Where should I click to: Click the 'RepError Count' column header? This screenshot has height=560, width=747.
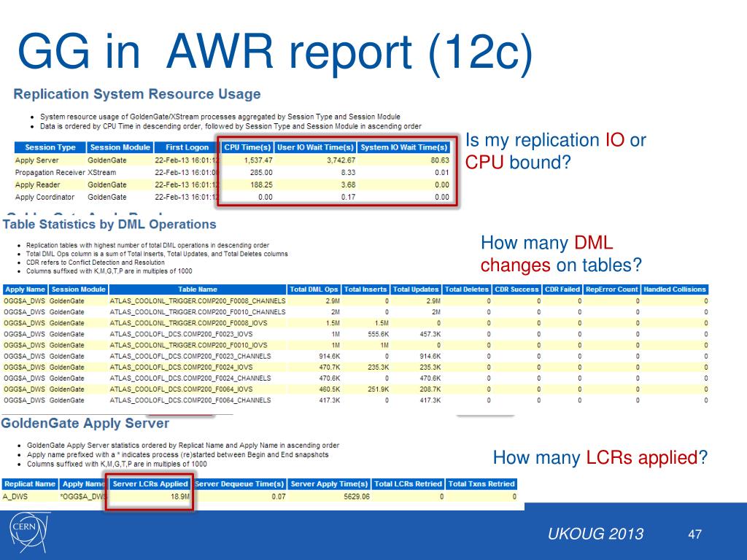pyautogui.click(x=612, y=289)
